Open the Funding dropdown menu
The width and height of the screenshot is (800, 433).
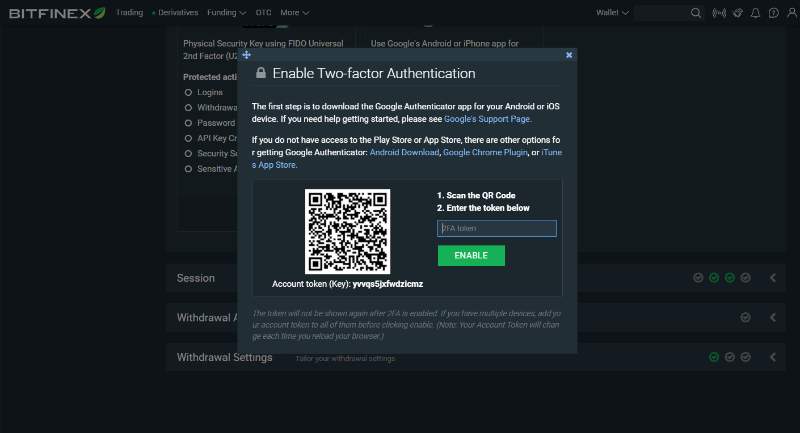pyautogui.click(x=227, y=13)
